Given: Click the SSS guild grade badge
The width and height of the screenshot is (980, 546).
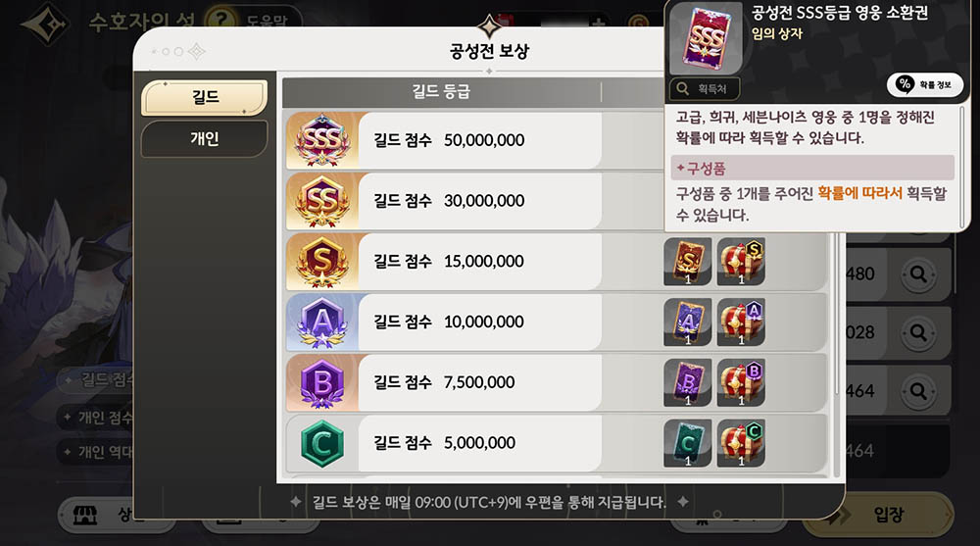Looking at the screenshot, I should point(321,139).
